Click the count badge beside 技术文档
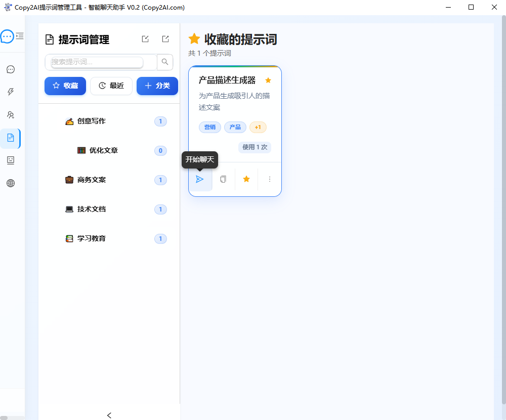 coord(160,209)
